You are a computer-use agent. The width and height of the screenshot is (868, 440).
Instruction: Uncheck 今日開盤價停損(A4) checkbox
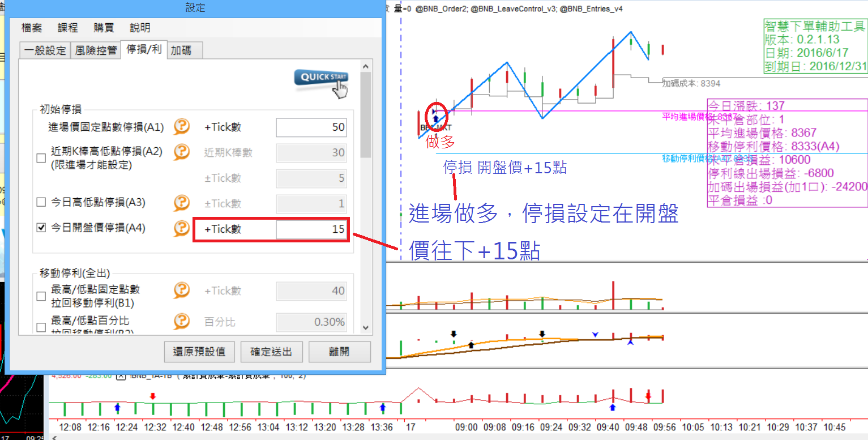point(41,228)
